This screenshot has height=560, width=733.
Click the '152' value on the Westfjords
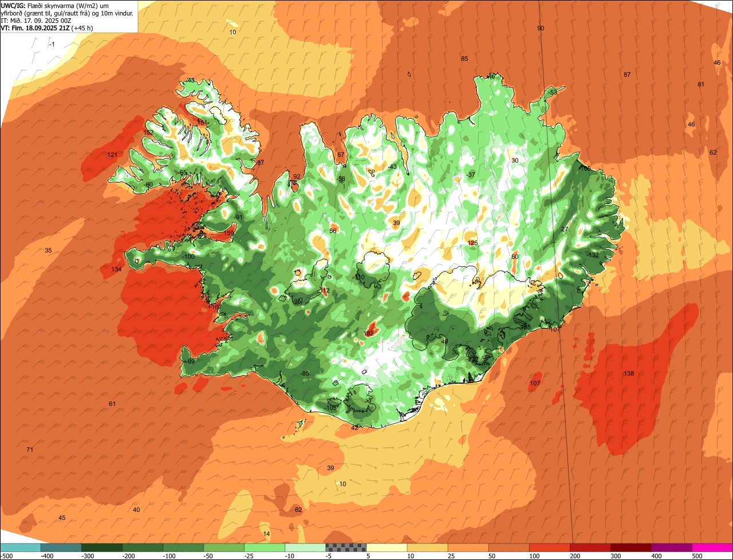click(148, 132)
